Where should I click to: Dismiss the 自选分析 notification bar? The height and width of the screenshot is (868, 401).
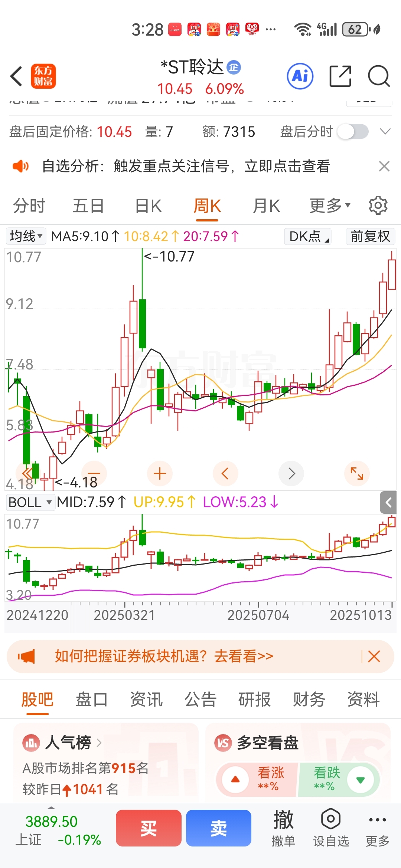(384, 166)
